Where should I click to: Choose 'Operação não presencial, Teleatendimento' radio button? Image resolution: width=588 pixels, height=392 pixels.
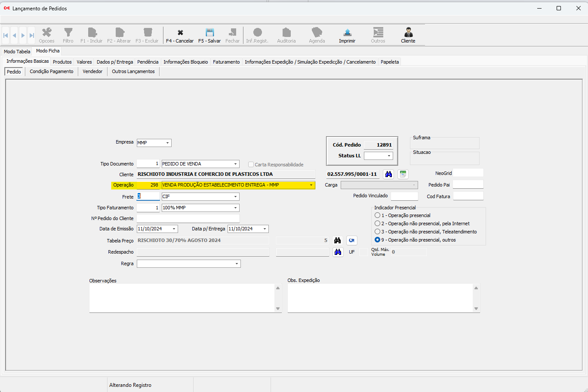tap(378, 232)
